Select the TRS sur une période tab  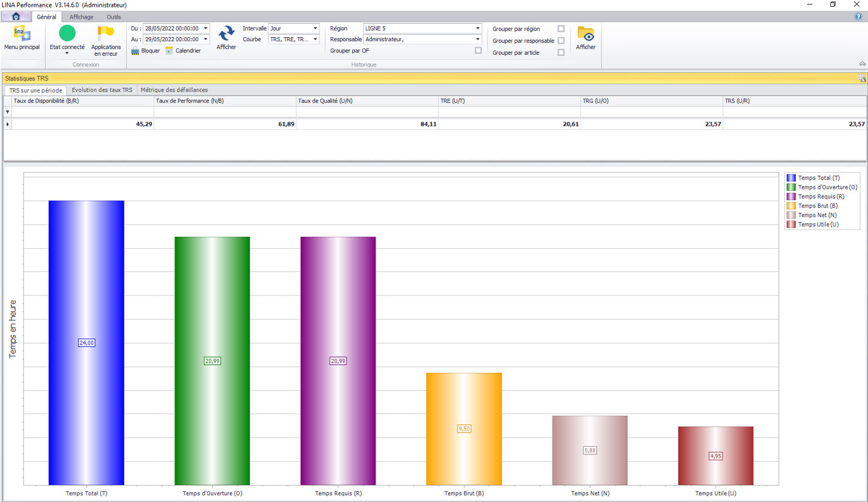(x=36, y=90)
